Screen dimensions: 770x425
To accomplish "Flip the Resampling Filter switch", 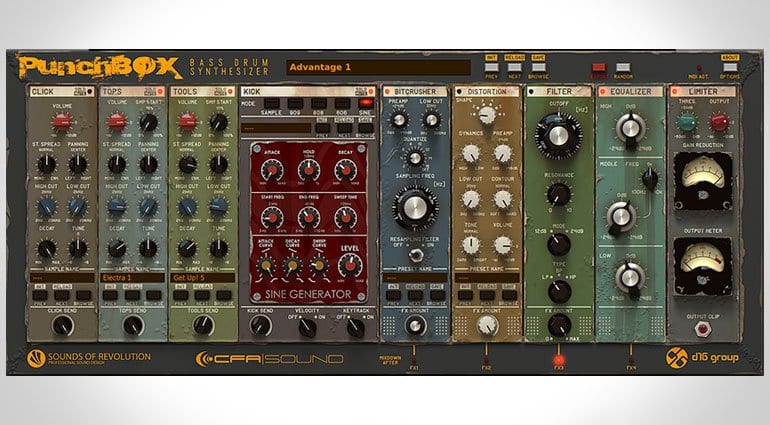I will [416, 255].
